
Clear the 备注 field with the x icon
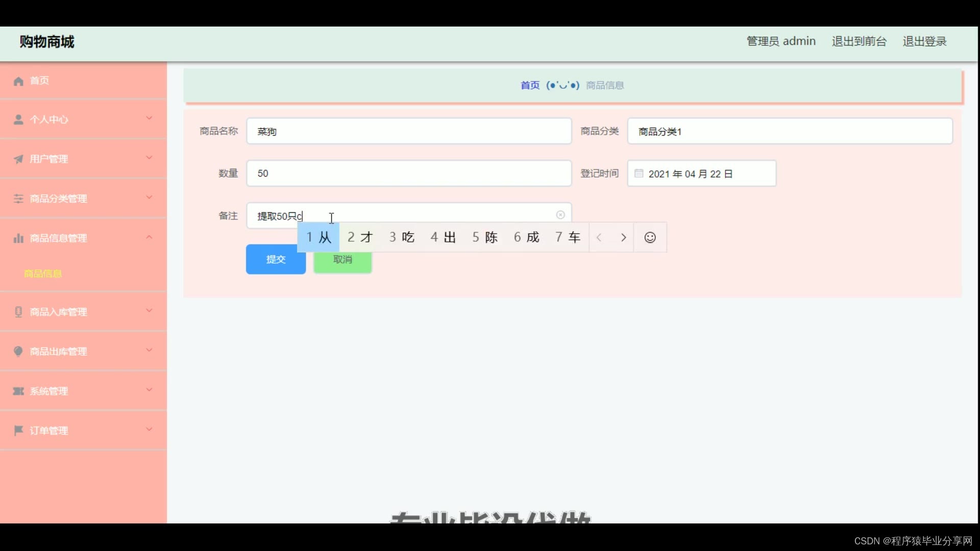tap(560, 215)
